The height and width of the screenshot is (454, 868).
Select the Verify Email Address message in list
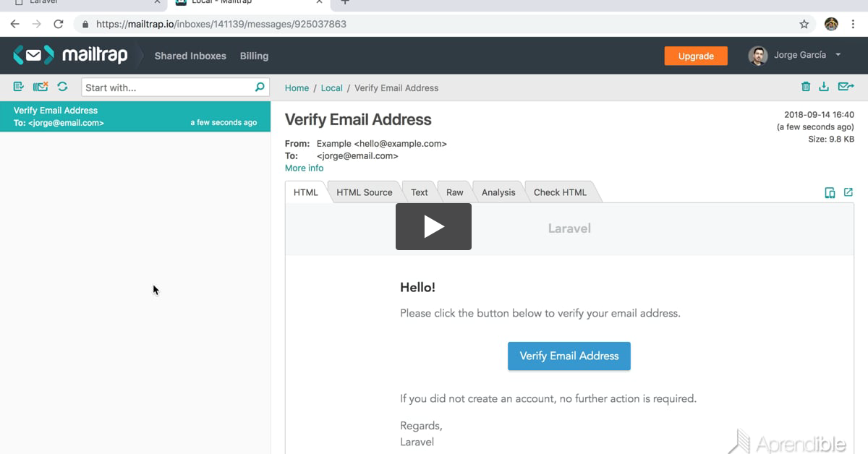tap(135, 116)
